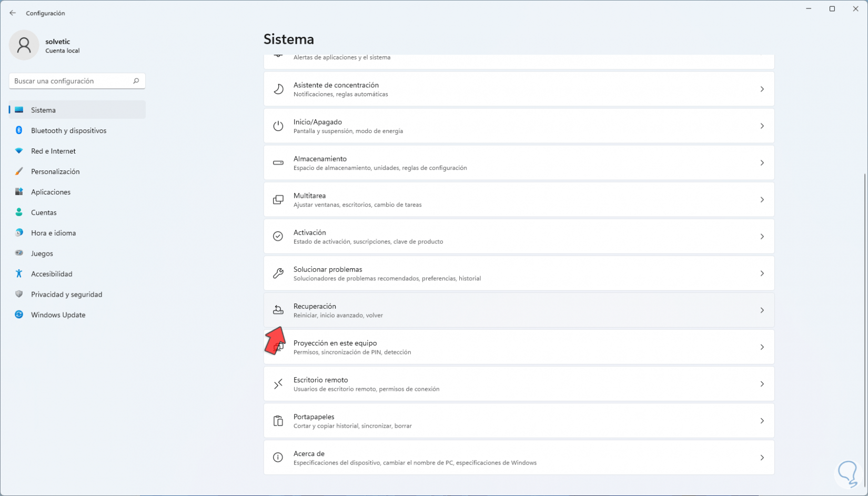Click the Inicio/Apagado power icon
This screenshot has height=496, width=868.
point(278,126)
